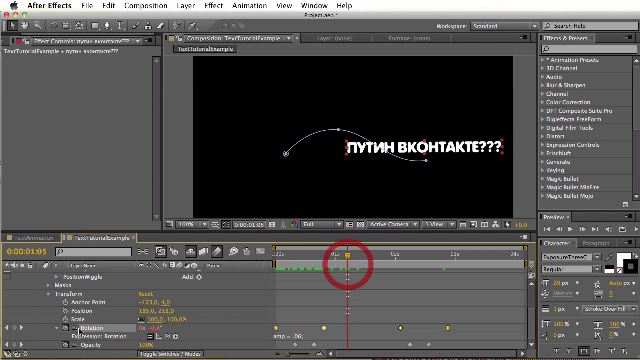640x360 pixels.
Task: Open the Animation menu
Action: [249, 6]
